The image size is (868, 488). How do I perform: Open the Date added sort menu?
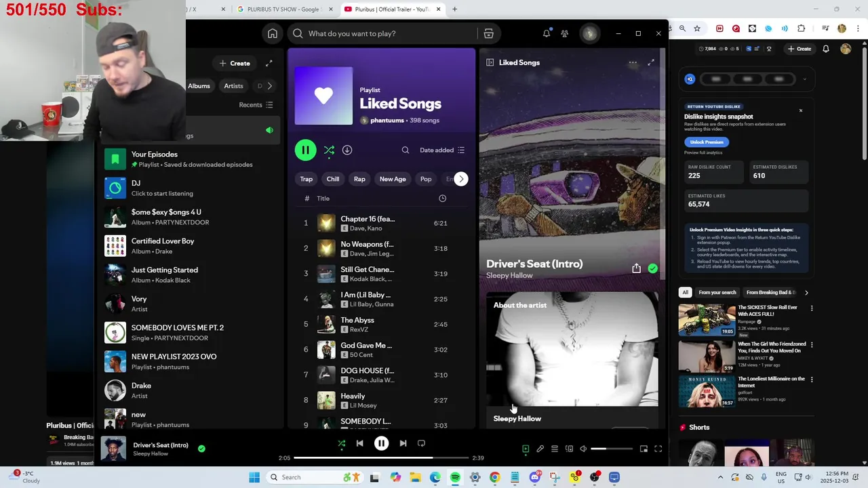pyautogui.click(x=442, y=150)
